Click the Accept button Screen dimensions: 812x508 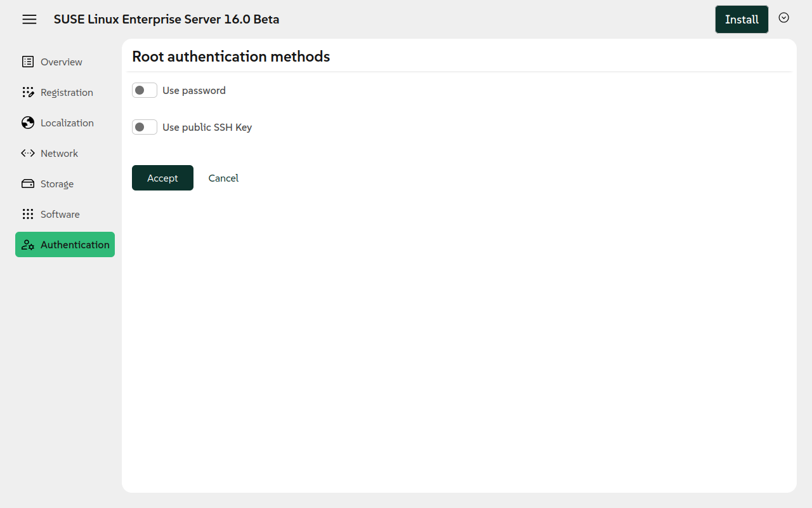[x=162, y=178]
